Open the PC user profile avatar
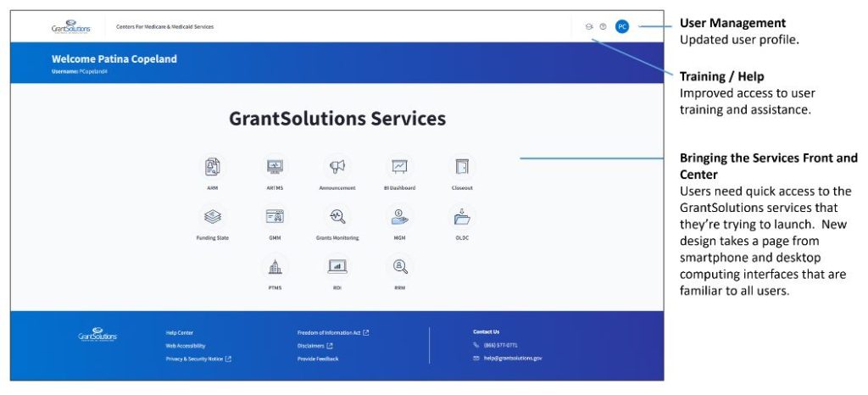This screenshot has width=868, height=395. click(x=622, y=26)
